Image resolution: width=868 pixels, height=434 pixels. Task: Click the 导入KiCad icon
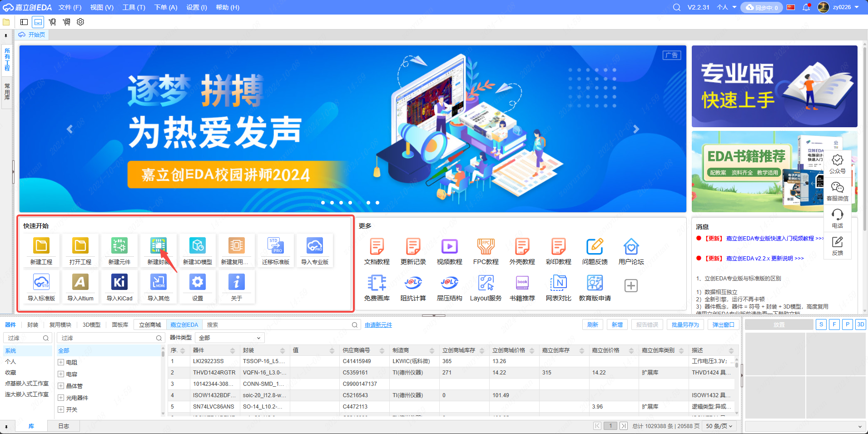tap(119, 282)
